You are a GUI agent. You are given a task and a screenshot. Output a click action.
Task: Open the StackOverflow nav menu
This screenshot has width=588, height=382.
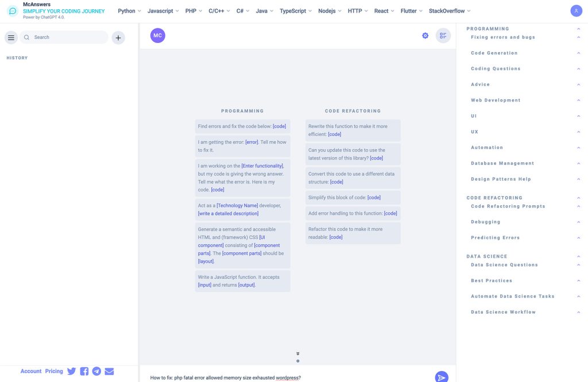coord(450,11)
